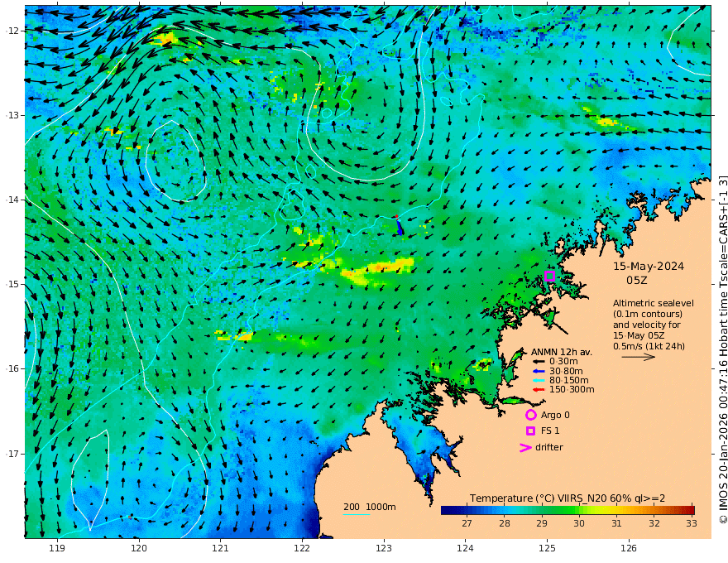Click the vertical IMOS copyright text

[x=722, y=349]
